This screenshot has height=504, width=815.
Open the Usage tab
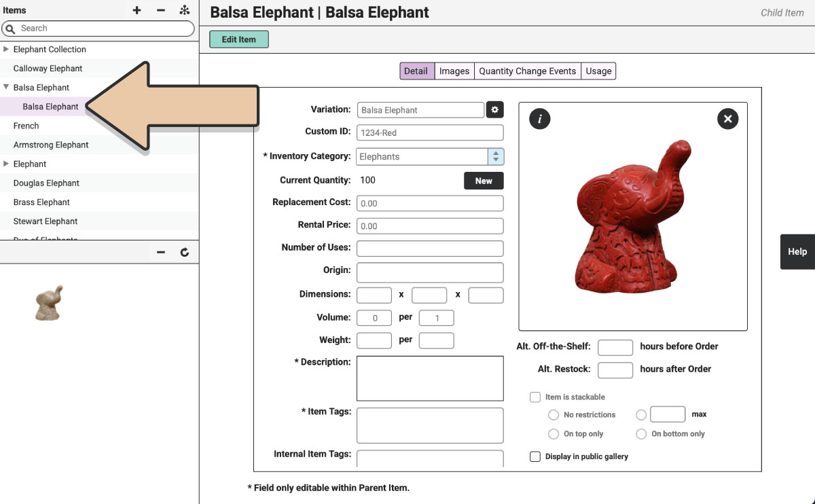point(598,71)
